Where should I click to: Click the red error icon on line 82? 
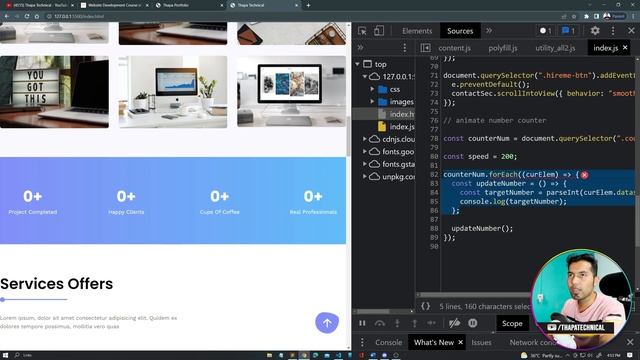pos(584,175)
